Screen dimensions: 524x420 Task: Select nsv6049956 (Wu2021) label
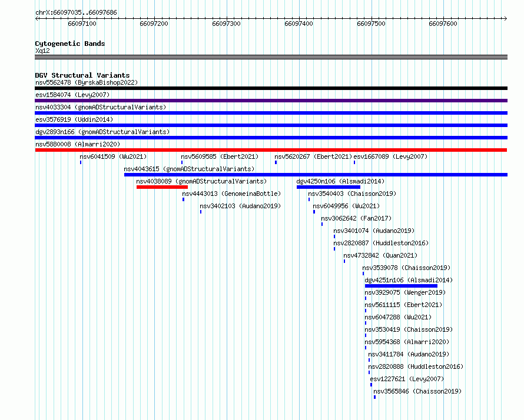pyautogui.click(x=346, y=206)
